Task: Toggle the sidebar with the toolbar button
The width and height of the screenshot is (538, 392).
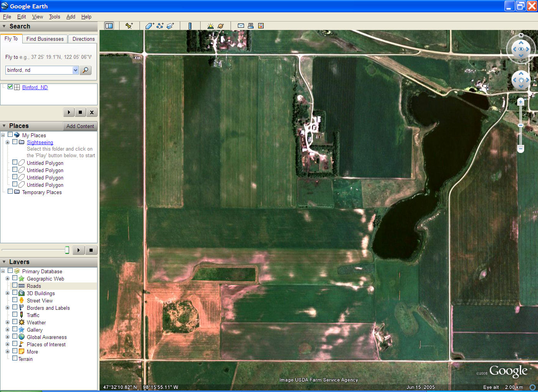Action: 109,26
